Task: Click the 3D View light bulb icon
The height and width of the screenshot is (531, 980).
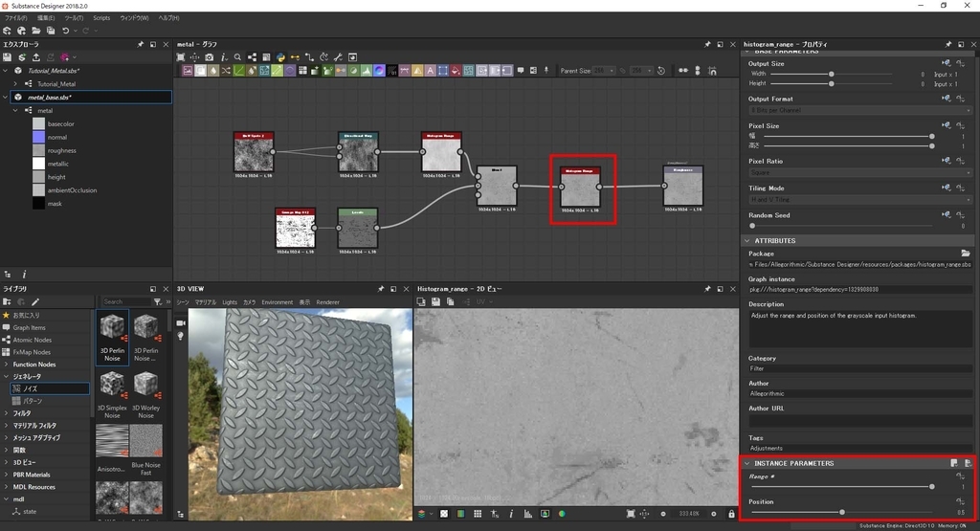Action: point(181,336)
